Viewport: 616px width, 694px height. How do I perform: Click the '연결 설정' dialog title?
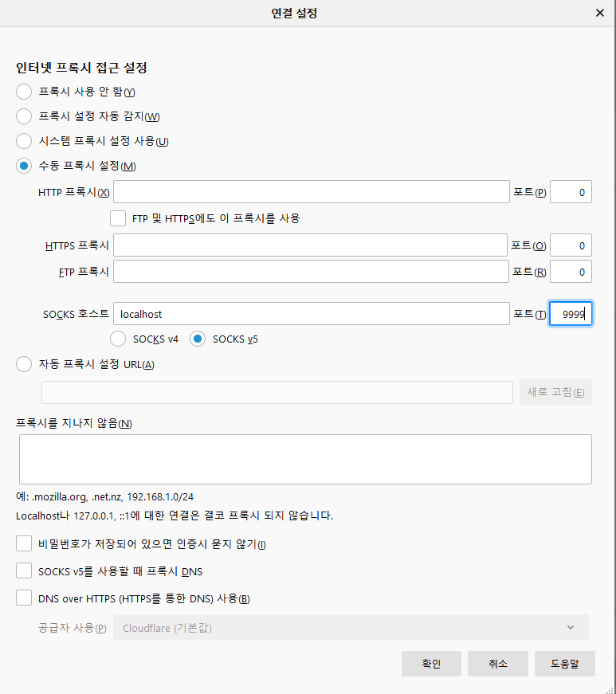click(294, 14)
